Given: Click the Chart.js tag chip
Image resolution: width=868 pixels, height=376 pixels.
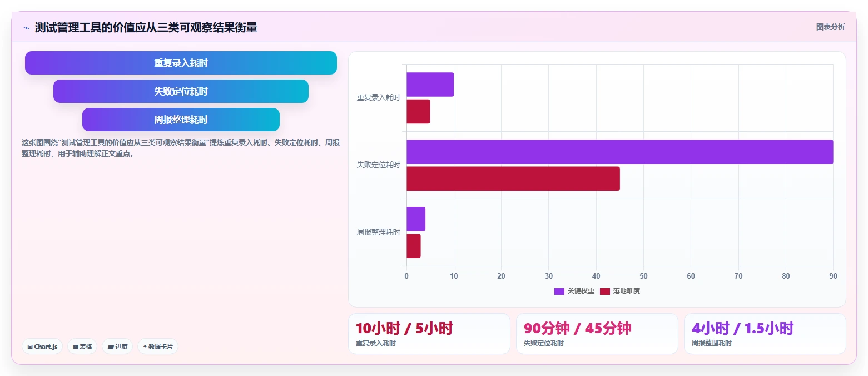Looking at the screenshot, I should [42, 347].
